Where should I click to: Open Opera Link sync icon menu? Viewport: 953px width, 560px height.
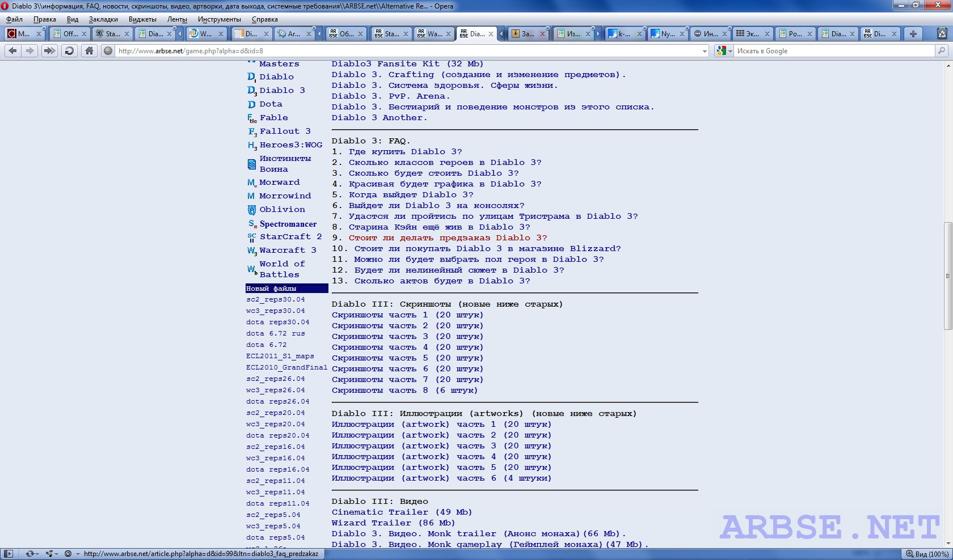(31, 554)
